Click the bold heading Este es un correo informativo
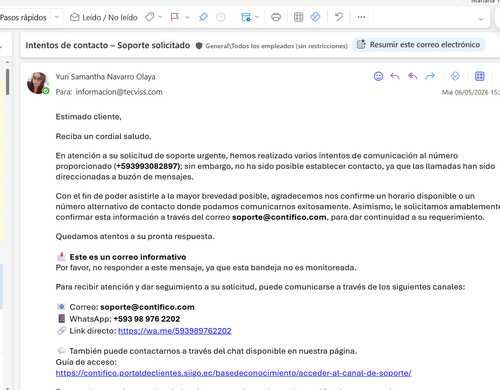The image size is (500, 390). click(128, 257)
